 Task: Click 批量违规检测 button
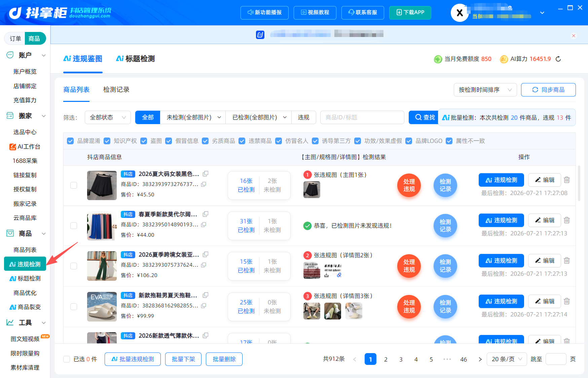tap(133, 359)
